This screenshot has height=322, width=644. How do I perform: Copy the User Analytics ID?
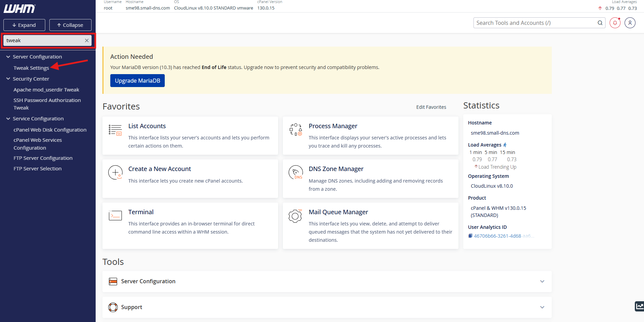click(470, 236)
